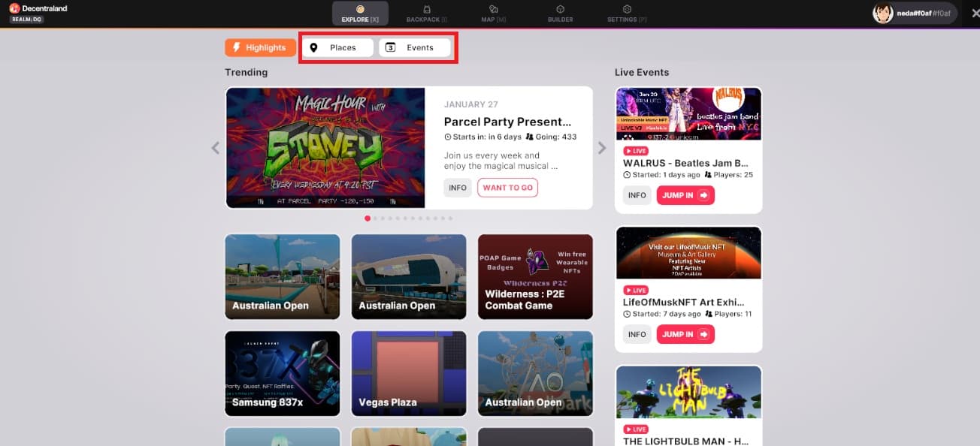The height and width of the screenshot is (446, 980).
Task: Switch to the Places section
Action: click(x=338, y=47)
